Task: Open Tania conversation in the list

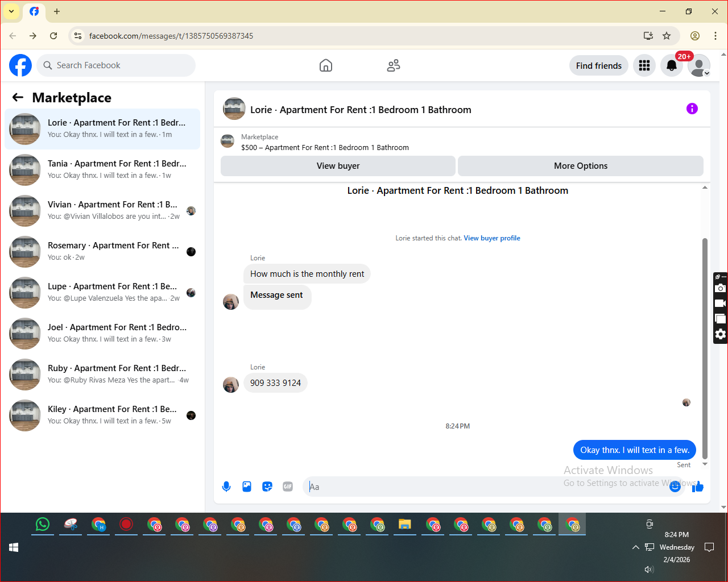Action: click(x=102, y=170)
